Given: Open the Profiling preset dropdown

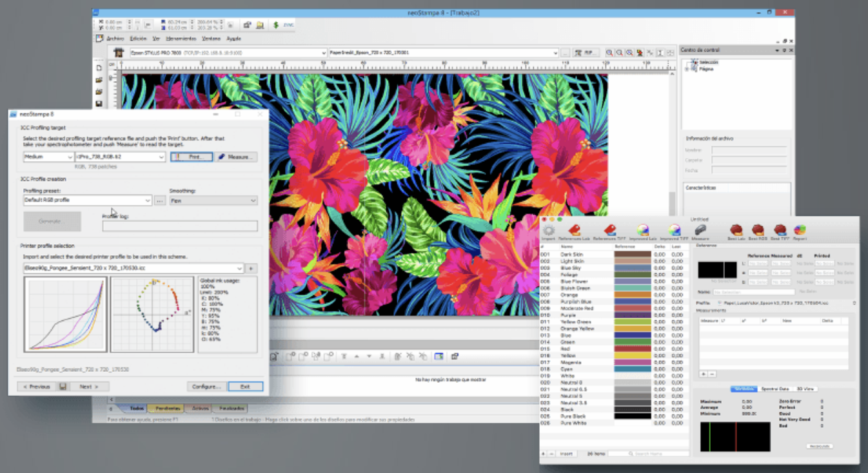Looking at the screenshot, I should point(146,200).
